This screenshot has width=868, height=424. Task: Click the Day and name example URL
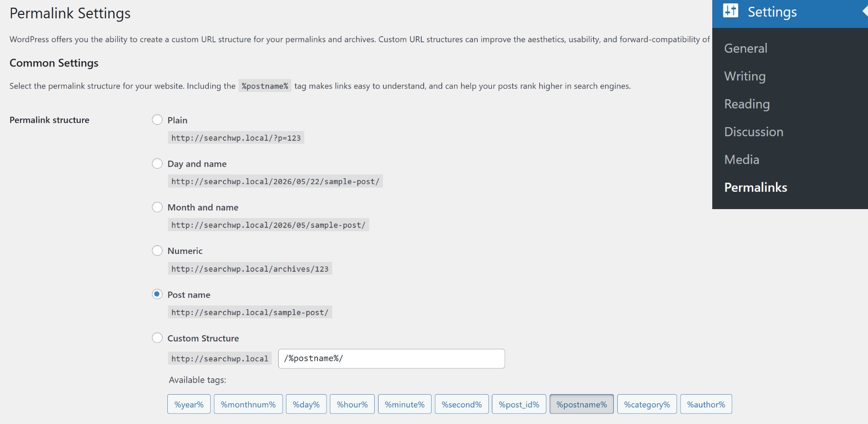tap(275, 181)
